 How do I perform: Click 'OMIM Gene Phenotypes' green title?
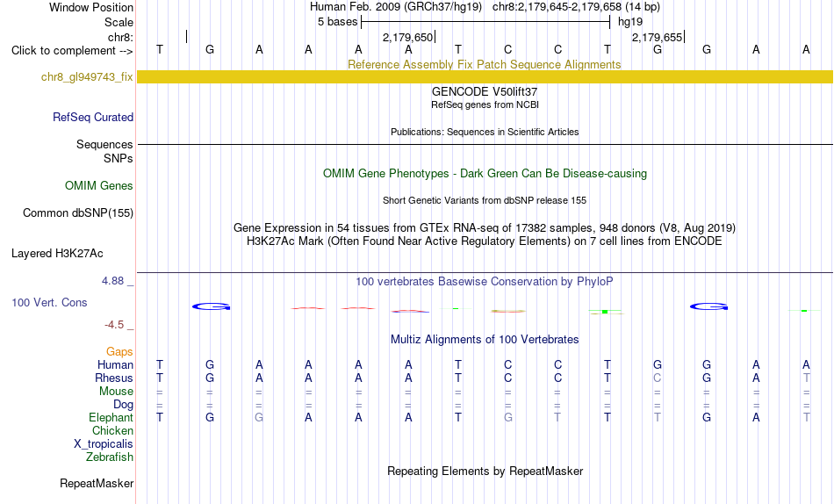[485, 174]
